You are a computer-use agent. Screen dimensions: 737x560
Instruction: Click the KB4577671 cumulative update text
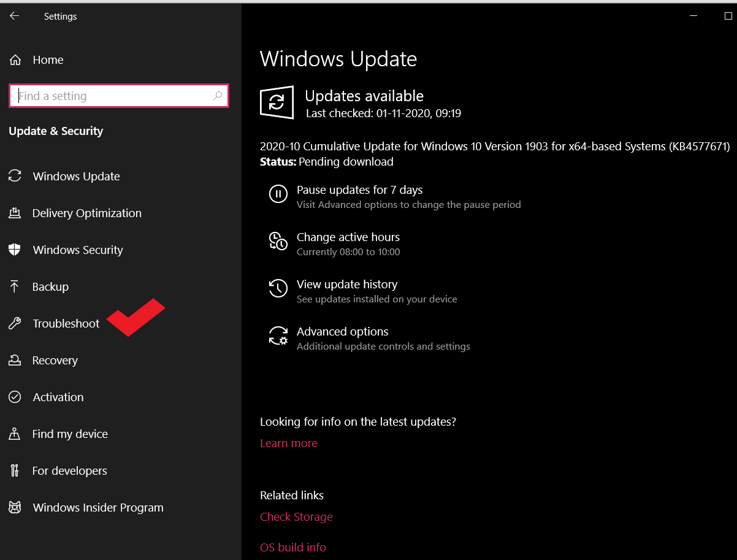tap(495, 147)
